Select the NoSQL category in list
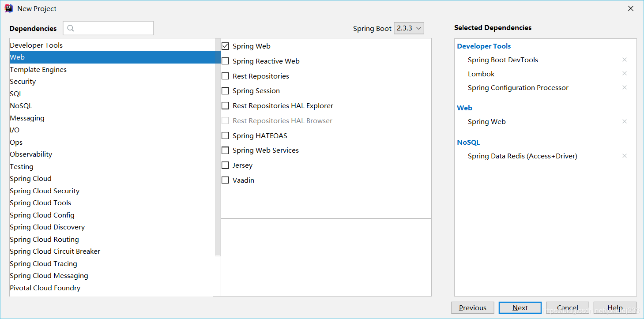The height and width of the screenshot is (319, 644). [x=21, y=106]
